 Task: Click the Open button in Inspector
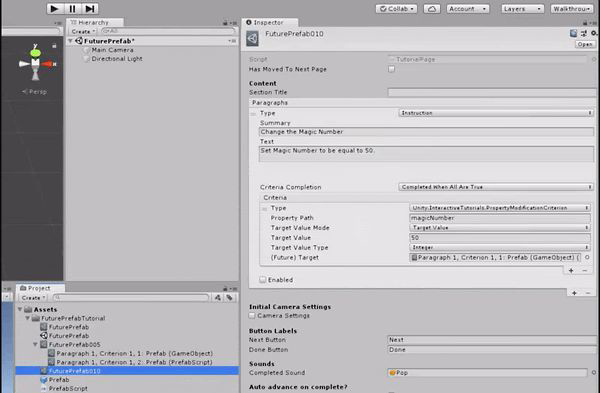pos(585,44)
